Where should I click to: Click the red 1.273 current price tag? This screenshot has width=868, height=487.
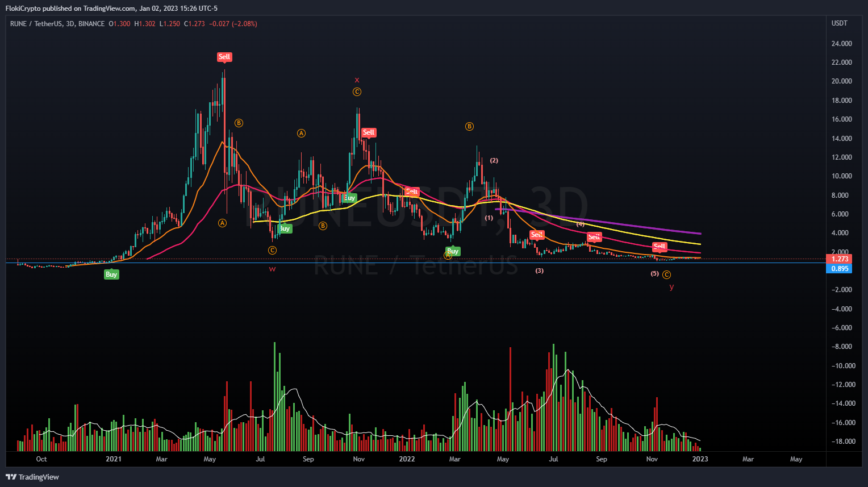pyautogui.click(x=839, y=259)
